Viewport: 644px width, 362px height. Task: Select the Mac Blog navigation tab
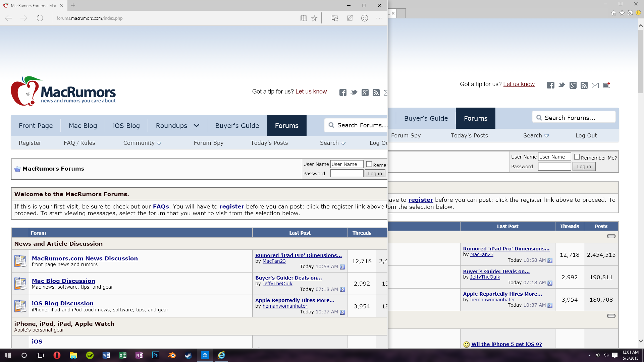[83, 126]
